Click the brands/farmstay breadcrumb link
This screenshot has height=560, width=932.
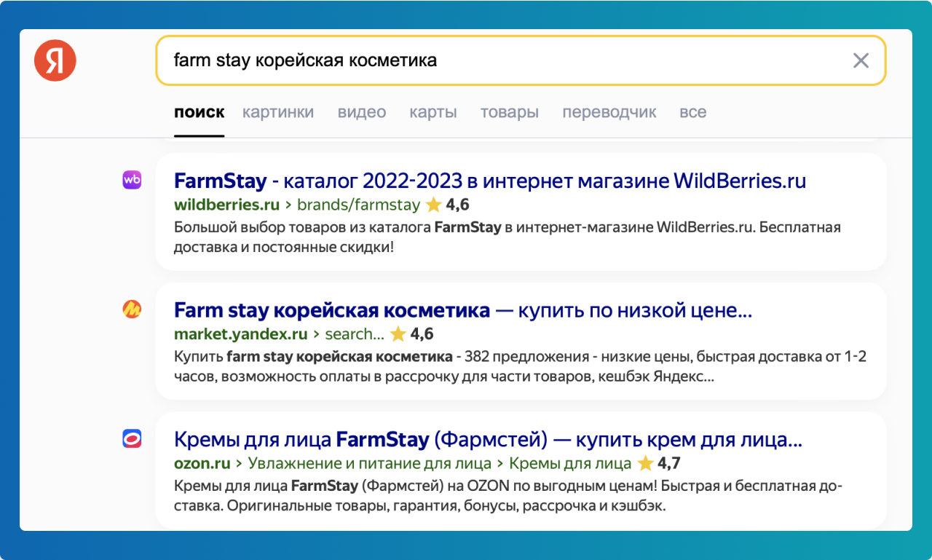[360, 205]
